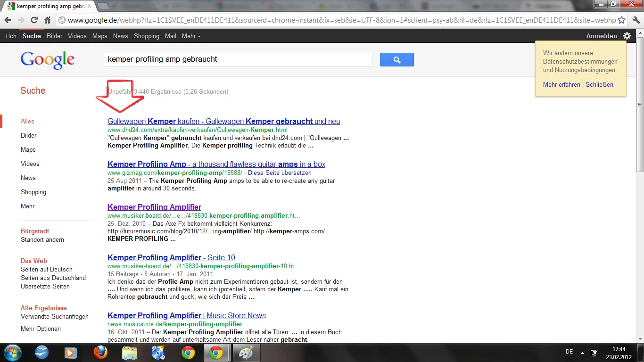Screen dimensions: 644x362
Task: Open Google settings gear in the top bar
Action: point(627,36)
